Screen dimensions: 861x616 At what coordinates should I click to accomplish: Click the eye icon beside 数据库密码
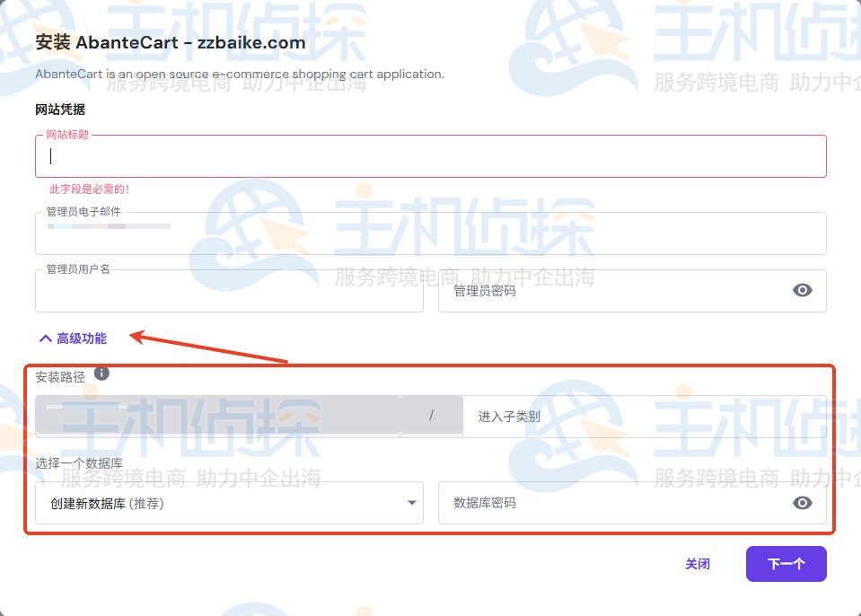click(802, 503)
